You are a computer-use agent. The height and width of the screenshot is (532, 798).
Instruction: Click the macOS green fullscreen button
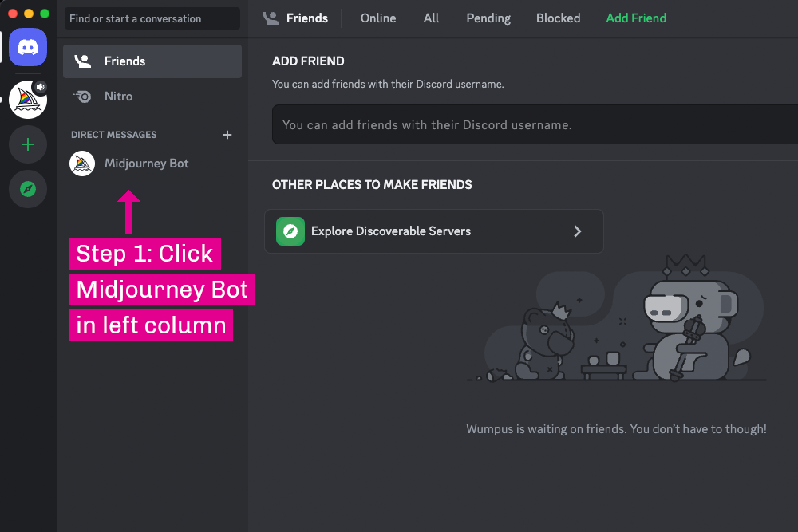pyautogui.click(x=45, y=14)
